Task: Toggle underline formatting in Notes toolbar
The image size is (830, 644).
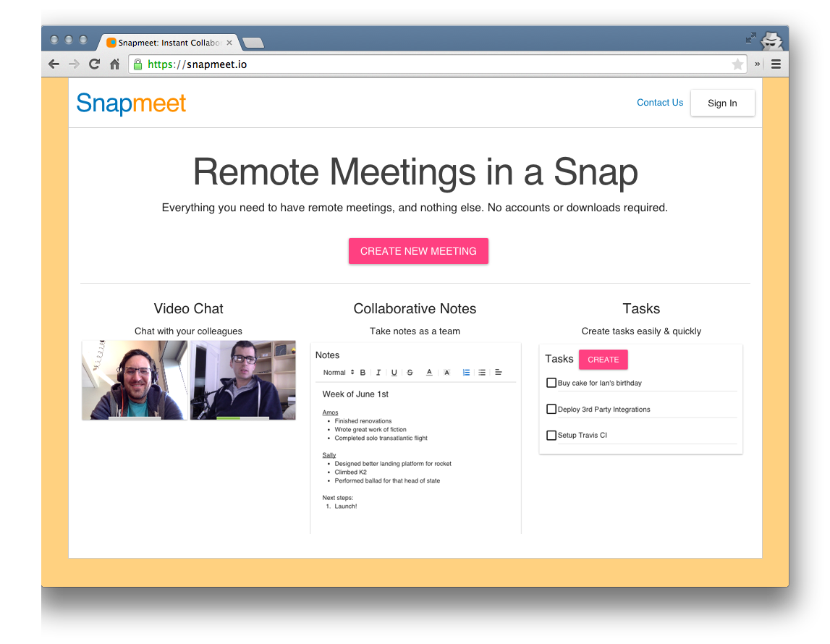Action: click(x=394, y=373)
